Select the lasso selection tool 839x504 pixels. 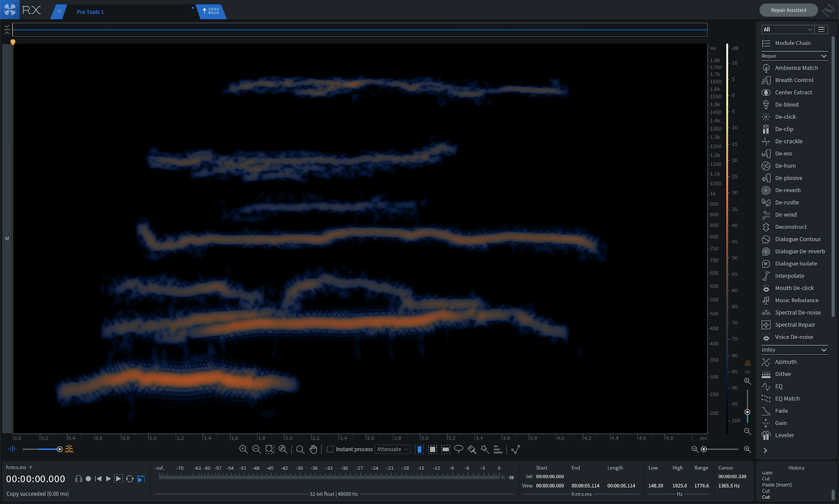[458, 449]
